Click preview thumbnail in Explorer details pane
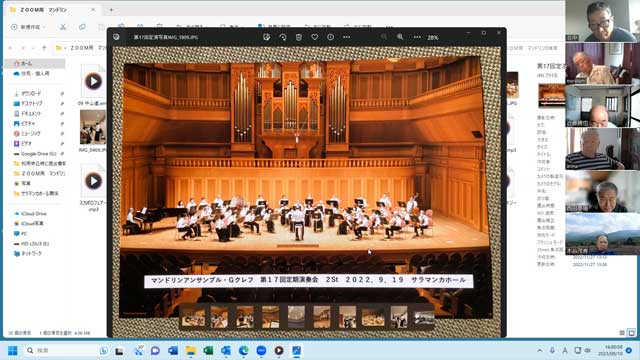Screen dimensions: 640x360 point(551,95)
